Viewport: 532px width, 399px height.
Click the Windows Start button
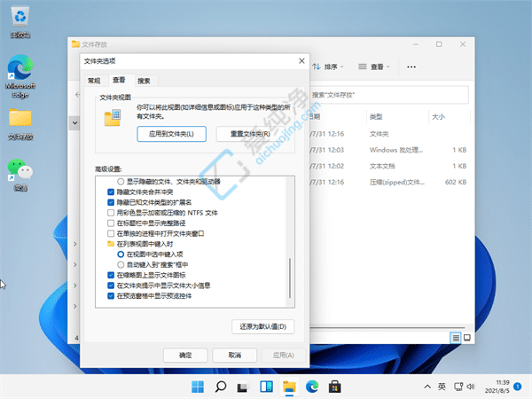pyautogui.click(x=198, y=387)
